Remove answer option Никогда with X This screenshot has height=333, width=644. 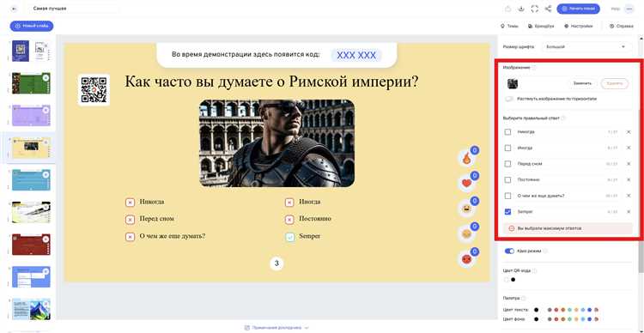629,132
